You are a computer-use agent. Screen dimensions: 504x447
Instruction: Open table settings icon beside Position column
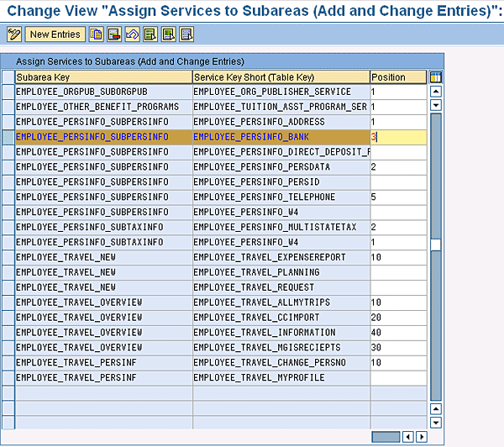(x=435, y=77)
